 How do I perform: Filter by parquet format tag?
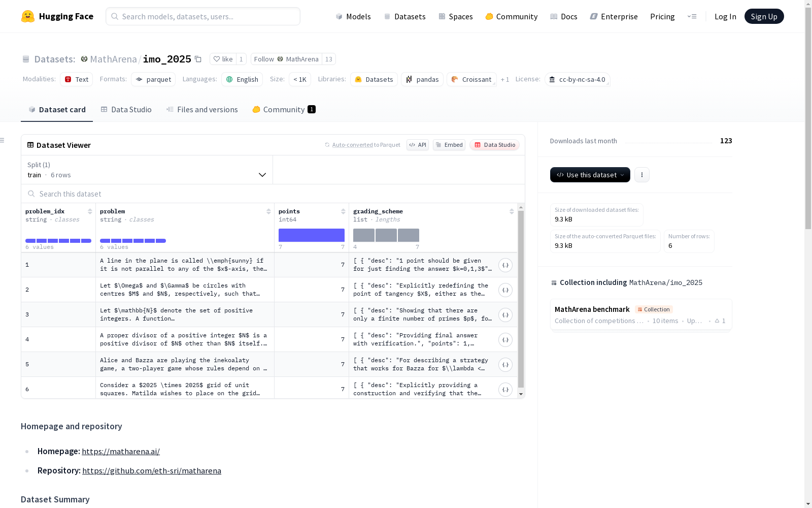(153, 79)
